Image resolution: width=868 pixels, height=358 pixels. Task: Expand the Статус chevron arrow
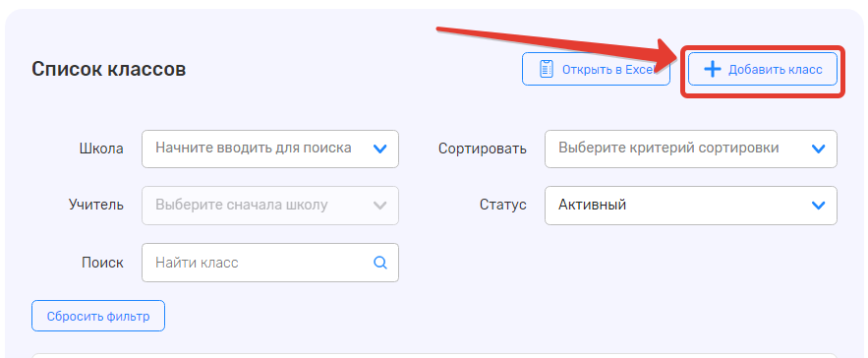pyautogui.click(x=818, y=206)
